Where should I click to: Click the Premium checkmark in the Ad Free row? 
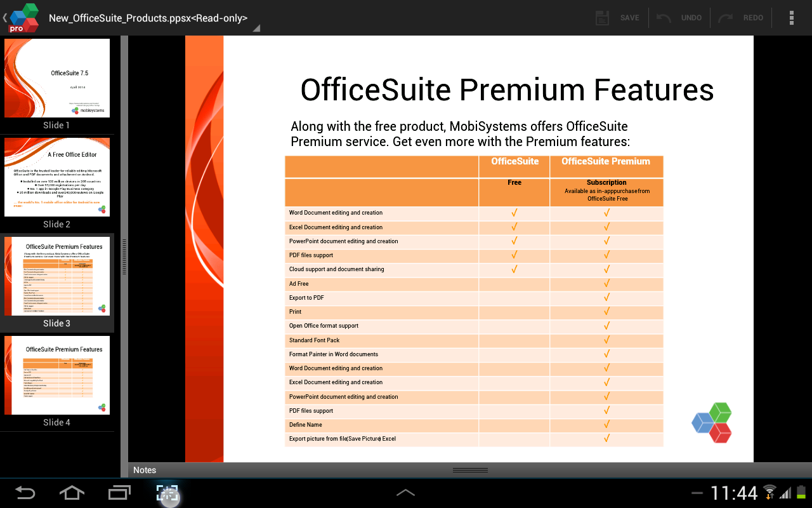click(606, 283)
